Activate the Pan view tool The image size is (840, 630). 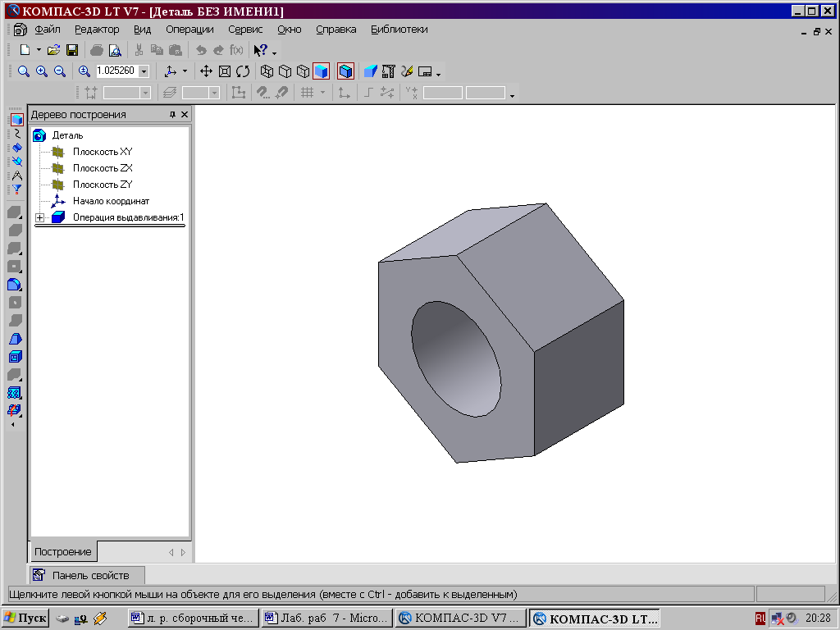click(x=207, y=71)
